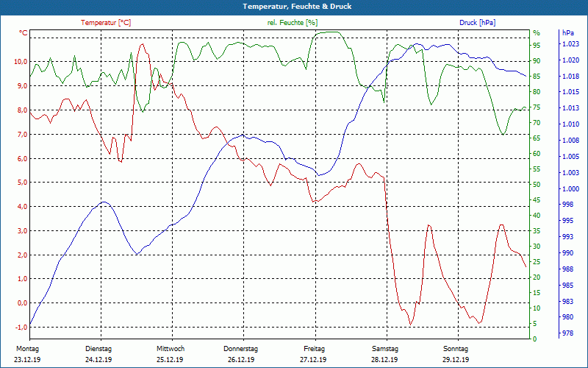Click the 'Dienstag' day label

click(x=98, y=349)
